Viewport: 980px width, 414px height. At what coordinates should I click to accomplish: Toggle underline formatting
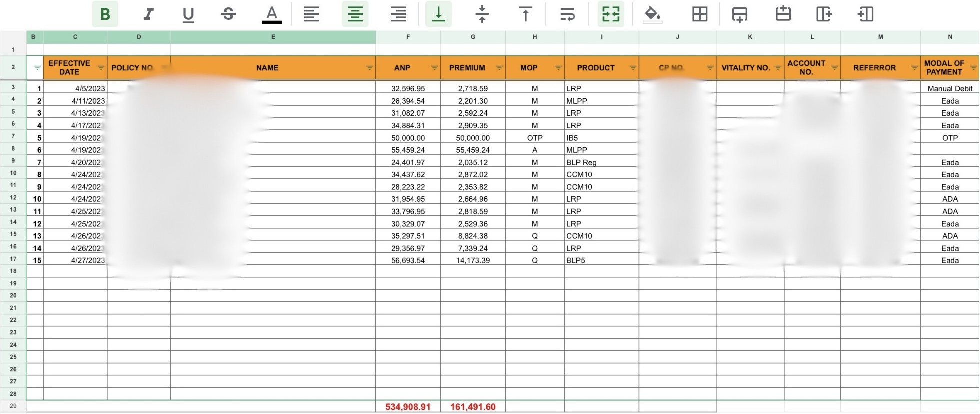click(188, 14)
